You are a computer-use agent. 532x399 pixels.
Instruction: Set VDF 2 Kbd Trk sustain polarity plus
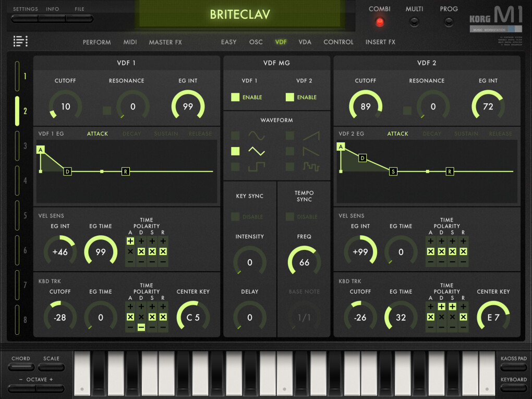[x=452, y=306]
